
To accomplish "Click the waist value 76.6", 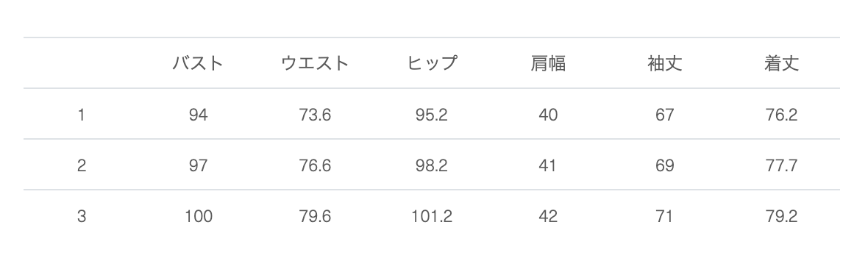I will point(315,165).
